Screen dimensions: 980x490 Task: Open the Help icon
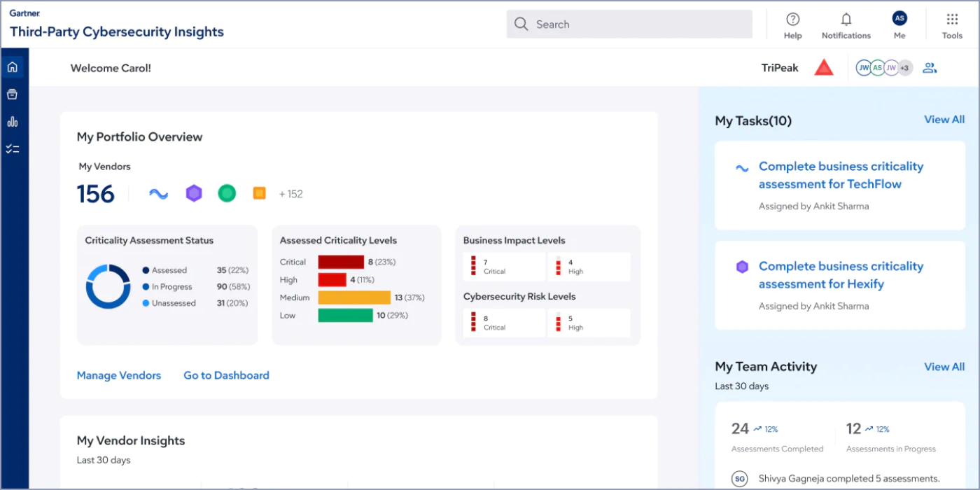pos(792,20)
